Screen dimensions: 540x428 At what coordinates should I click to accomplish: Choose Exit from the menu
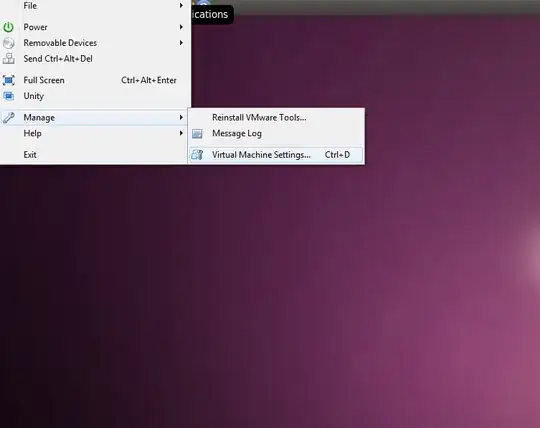click(93, 155)
